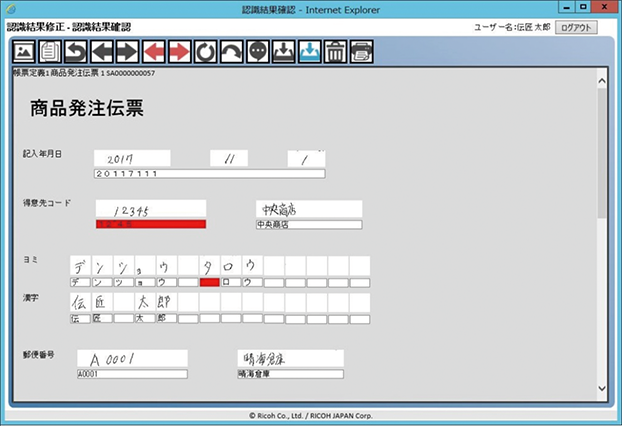Go back with black left arrow

point(101,51)
